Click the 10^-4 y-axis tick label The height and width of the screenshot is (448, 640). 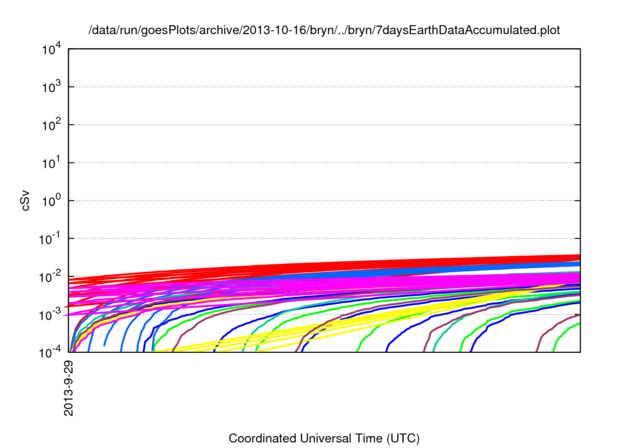[50, 352]
